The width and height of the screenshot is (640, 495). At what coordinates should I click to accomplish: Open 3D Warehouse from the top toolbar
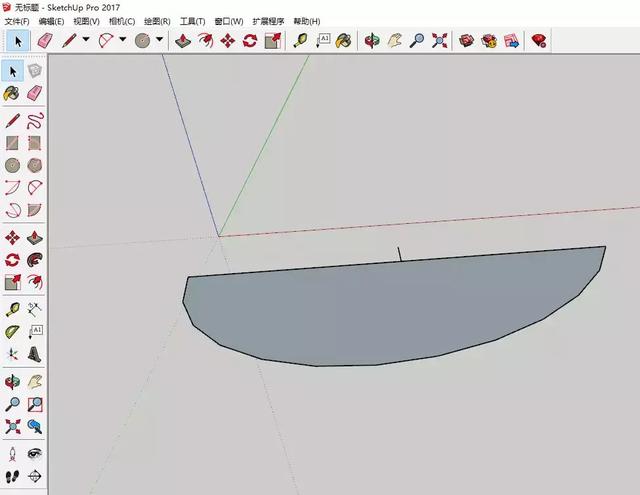click(x=466, y=40)
